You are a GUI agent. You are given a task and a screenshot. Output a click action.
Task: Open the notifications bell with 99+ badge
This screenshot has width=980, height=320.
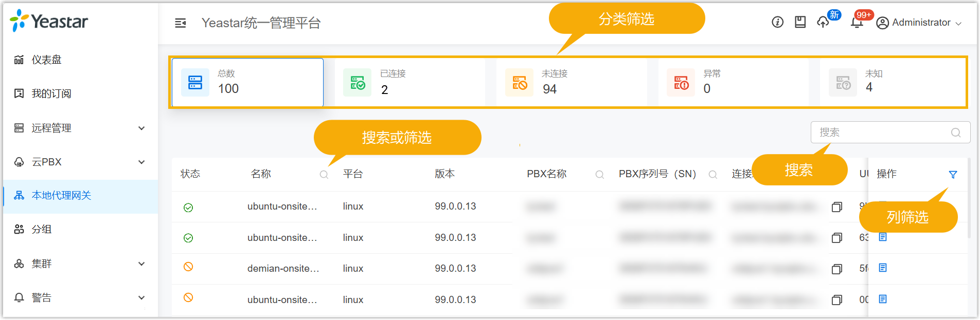point(857,23)
